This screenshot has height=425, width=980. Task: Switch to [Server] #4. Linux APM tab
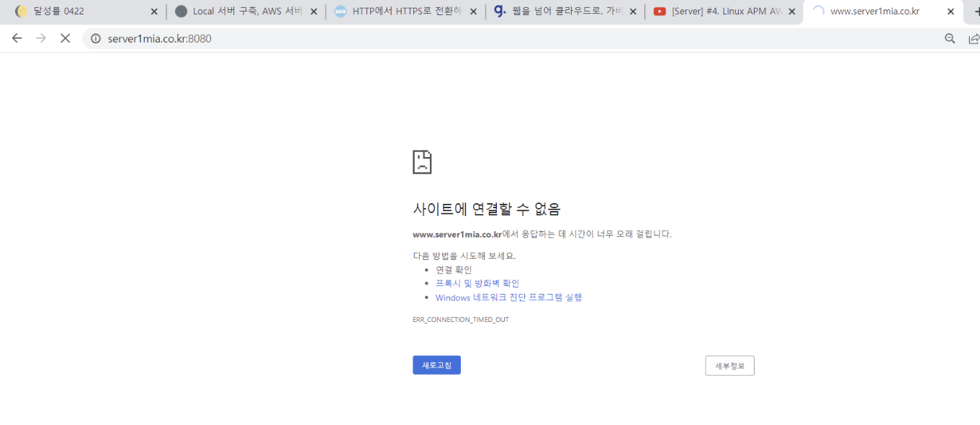pos(724,12)
